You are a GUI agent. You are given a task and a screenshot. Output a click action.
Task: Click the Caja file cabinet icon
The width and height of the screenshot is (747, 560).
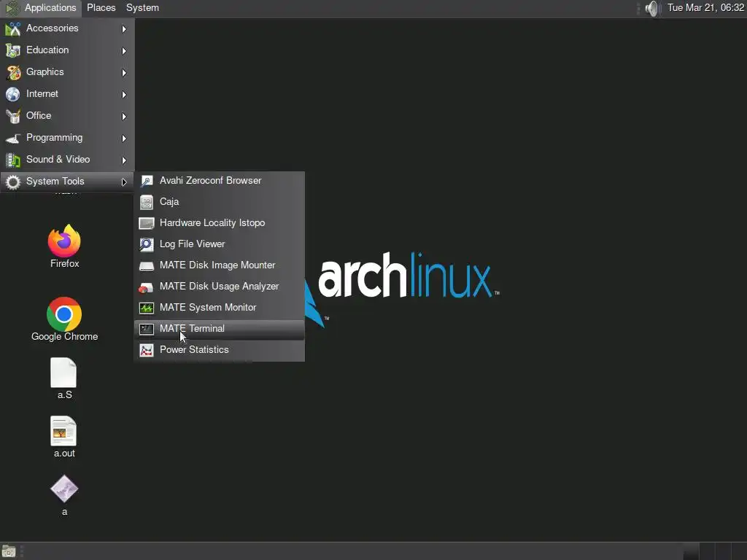coord(146,203)
